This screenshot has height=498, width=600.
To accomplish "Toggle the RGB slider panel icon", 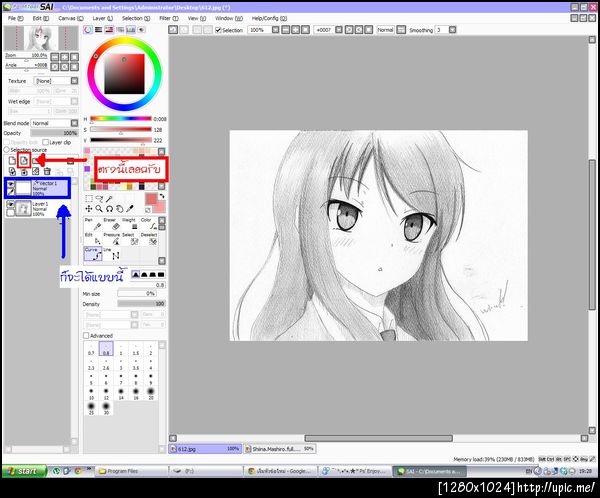I will pyautogui.click(x=99, y=29).
